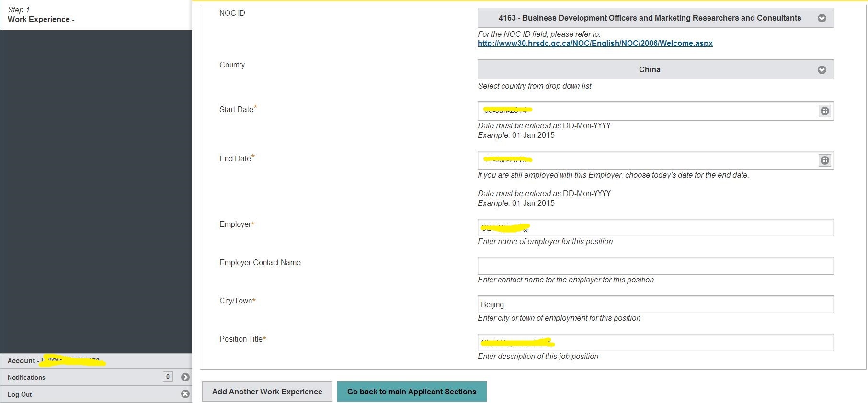868x403 pixels.
Task: Open the End Date calendar picker icon
Action: coord(824,160)
